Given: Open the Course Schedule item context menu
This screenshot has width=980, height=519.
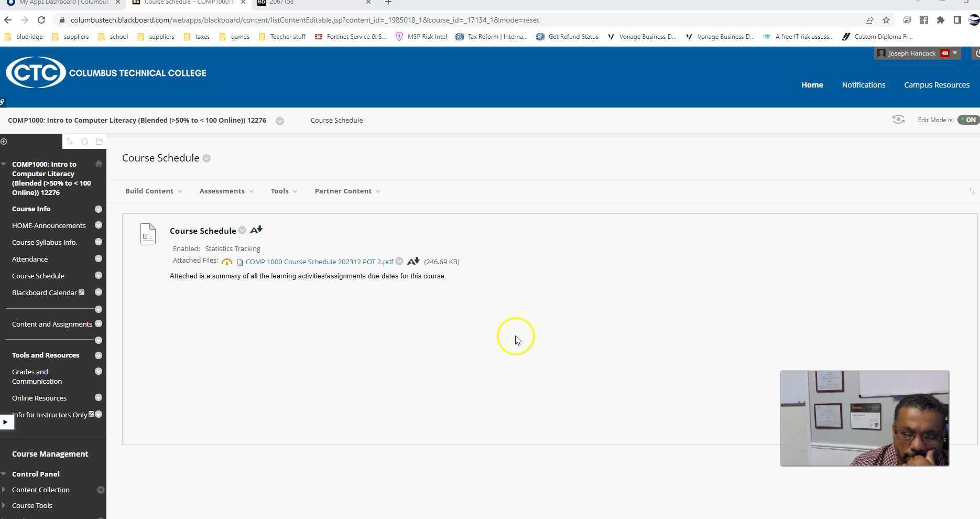Looking at the screenshot, I should click(242, 230).
